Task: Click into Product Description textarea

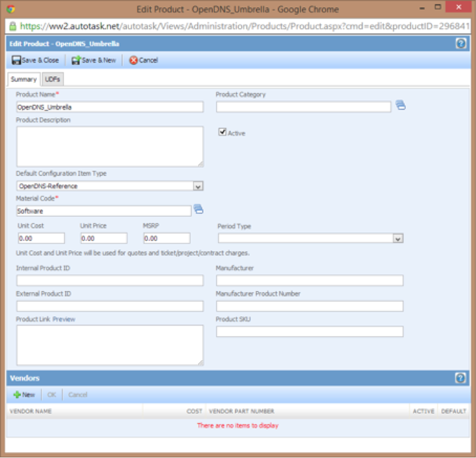Action: click(110, 147)
